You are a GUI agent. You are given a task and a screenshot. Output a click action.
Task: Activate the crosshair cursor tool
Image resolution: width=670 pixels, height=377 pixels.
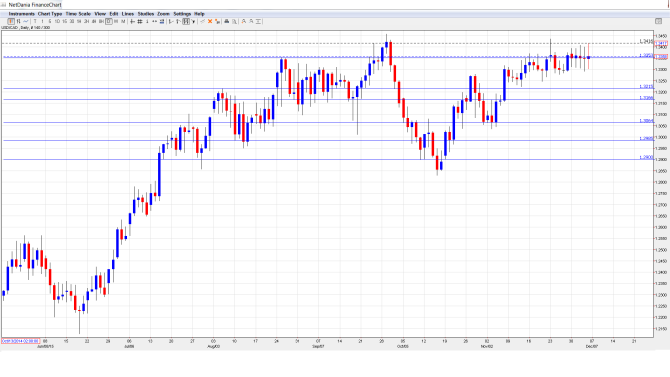pyautogui.click(x=132, y=21)
